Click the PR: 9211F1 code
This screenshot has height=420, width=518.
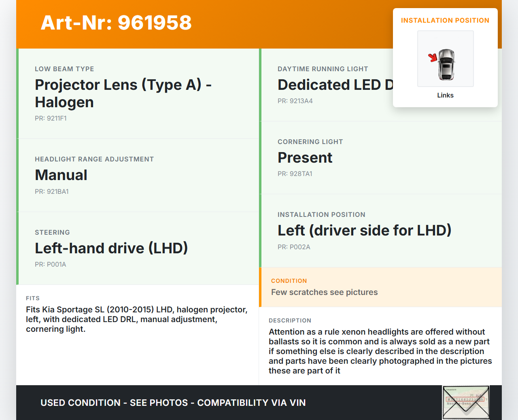(51, 119)
